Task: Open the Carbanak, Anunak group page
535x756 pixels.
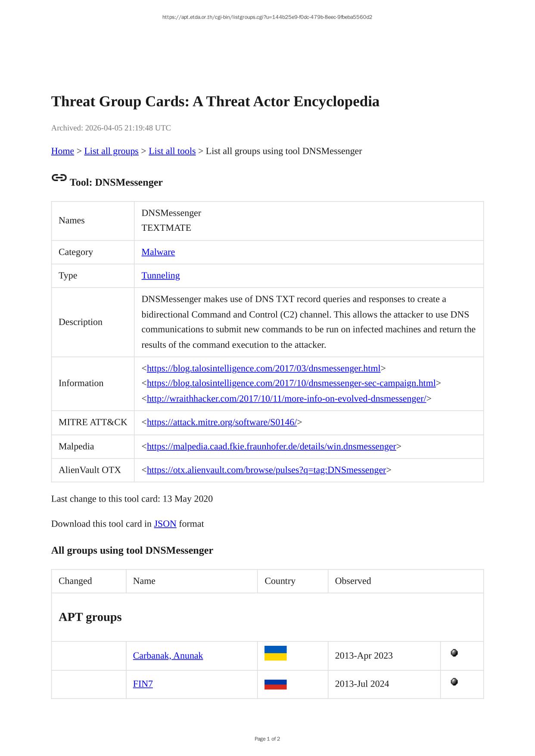Action: point(168,656)
